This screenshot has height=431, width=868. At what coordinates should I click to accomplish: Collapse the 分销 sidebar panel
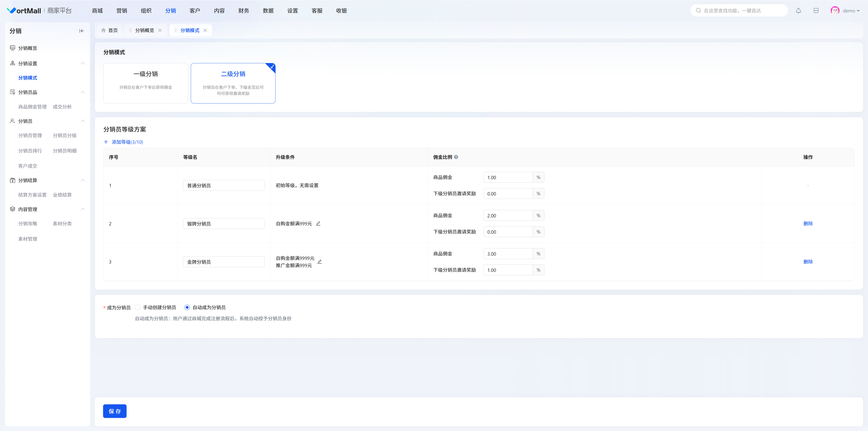(x=81, y=31)
